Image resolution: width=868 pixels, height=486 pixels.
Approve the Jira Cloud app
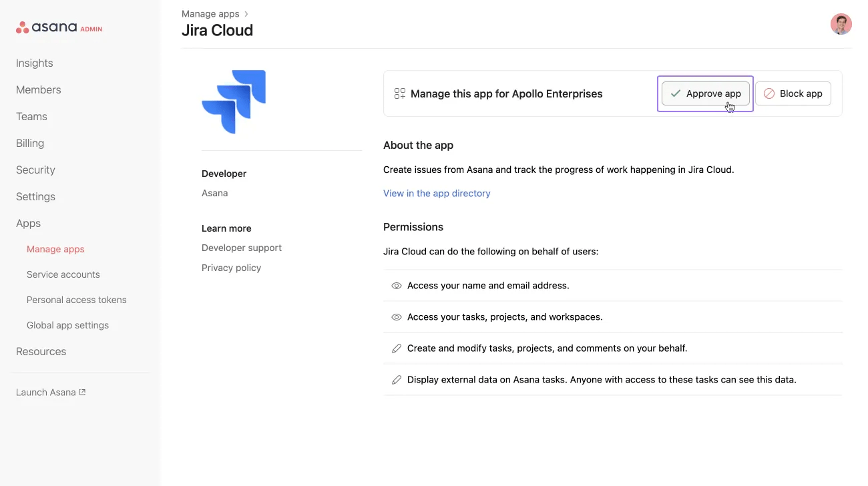(705, 93)
